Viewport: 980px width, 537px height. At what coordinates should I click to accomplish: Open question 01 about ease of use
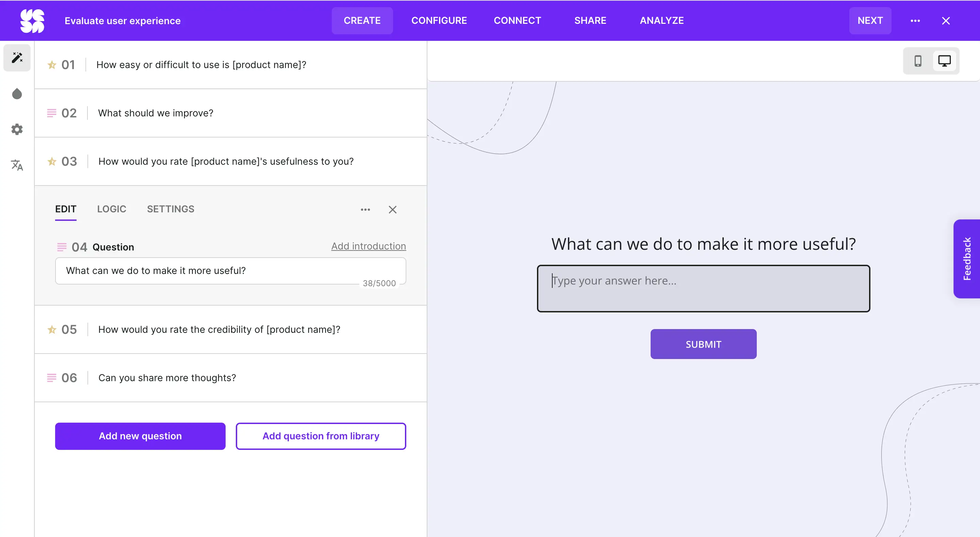pos(231,65)
